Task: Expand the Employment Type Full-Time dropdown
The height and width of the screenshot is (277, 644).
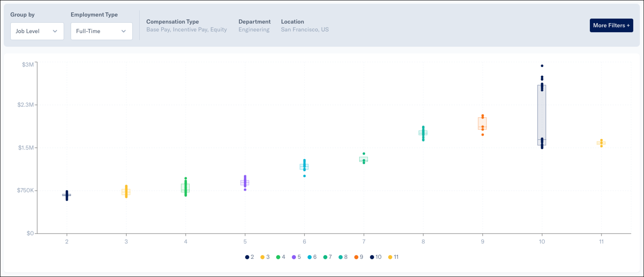Action: click(101, 31)
